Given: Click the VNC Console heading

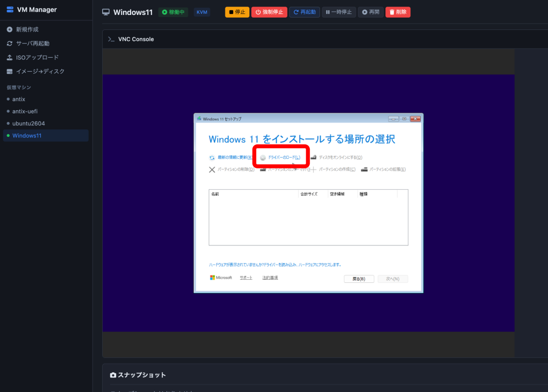Looking at the screenshot, I should [136, 39].
